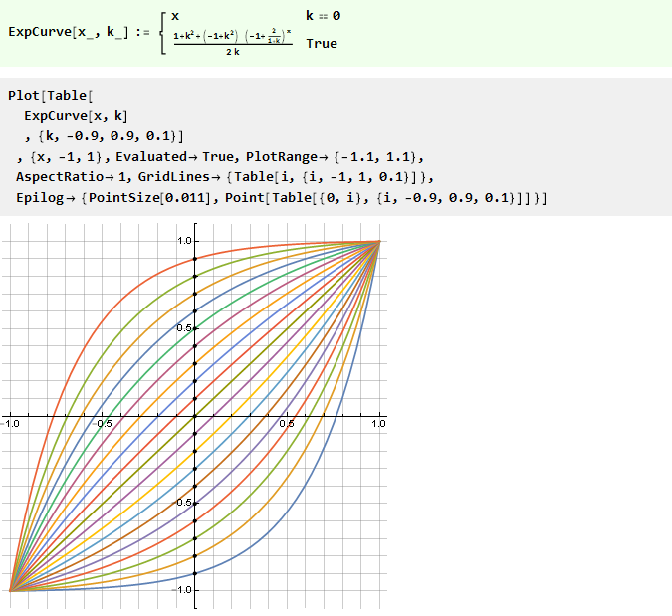Click the 'ExpCurve[x, k]' call inside Table
Viewport: 672px width, 616px height.
(x=76, y=116)
